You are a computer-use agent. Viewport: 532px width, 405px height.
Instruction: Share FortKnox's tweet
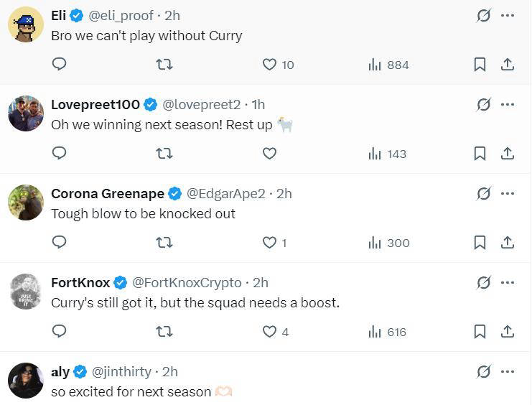(x=507, y=331)
